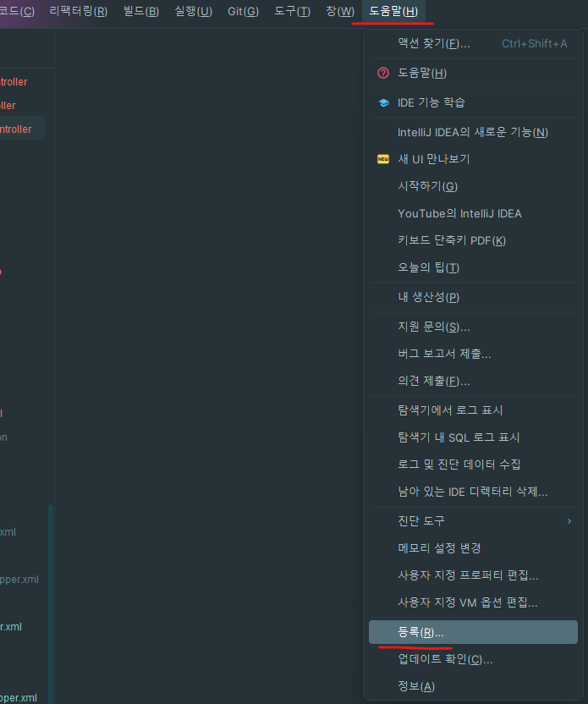Viewport: 588px width, 704px height.
Task: Select 업데이트 확인(C)...
Action: (x=473, y=659)
